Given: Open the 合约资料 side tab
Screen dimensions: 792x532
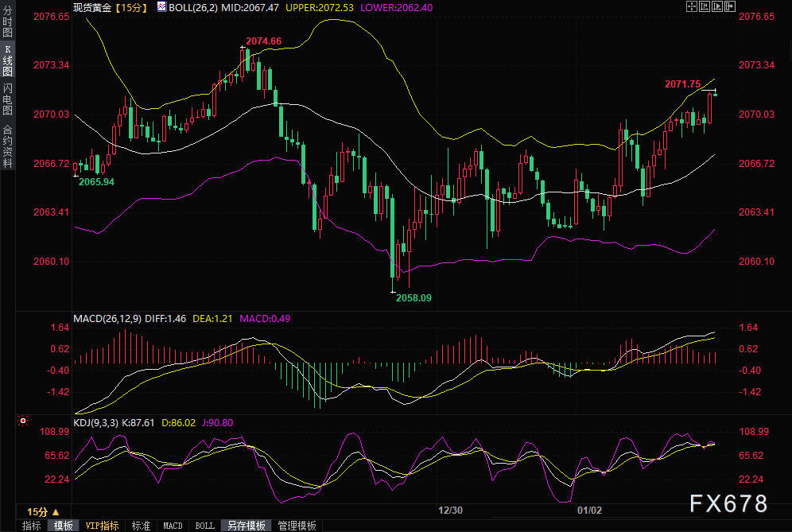Looking at the screenshot, I should (7, 145).
